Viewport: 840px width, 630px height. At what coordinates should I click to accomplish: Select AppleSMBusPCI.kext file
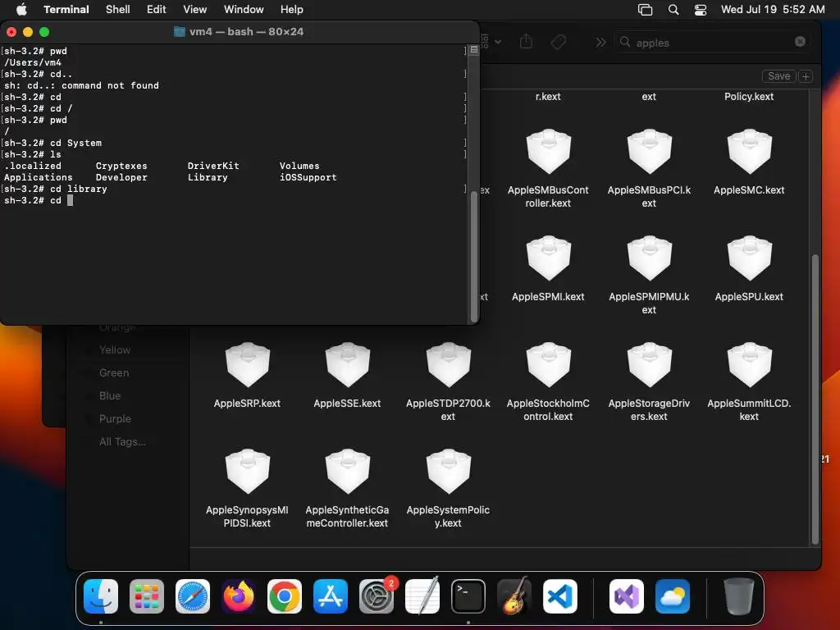click(649, 169)
